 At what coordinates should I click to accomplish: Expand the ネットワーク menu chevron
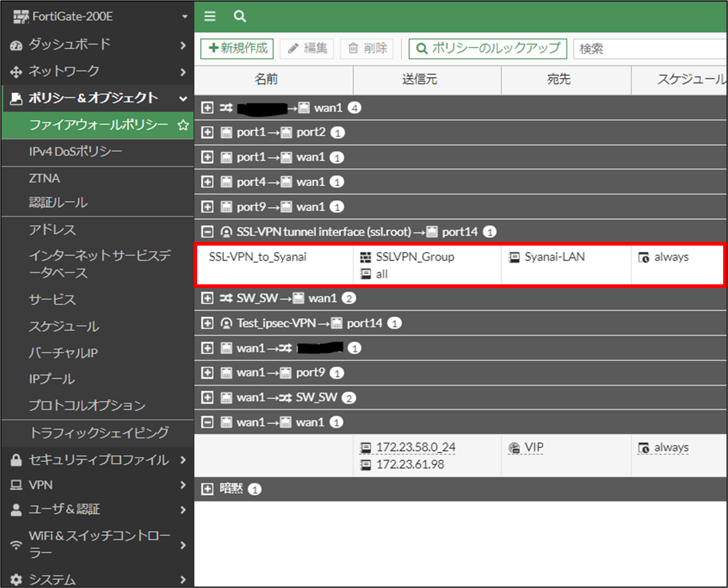pyautogui.click(x=183, y=72)
